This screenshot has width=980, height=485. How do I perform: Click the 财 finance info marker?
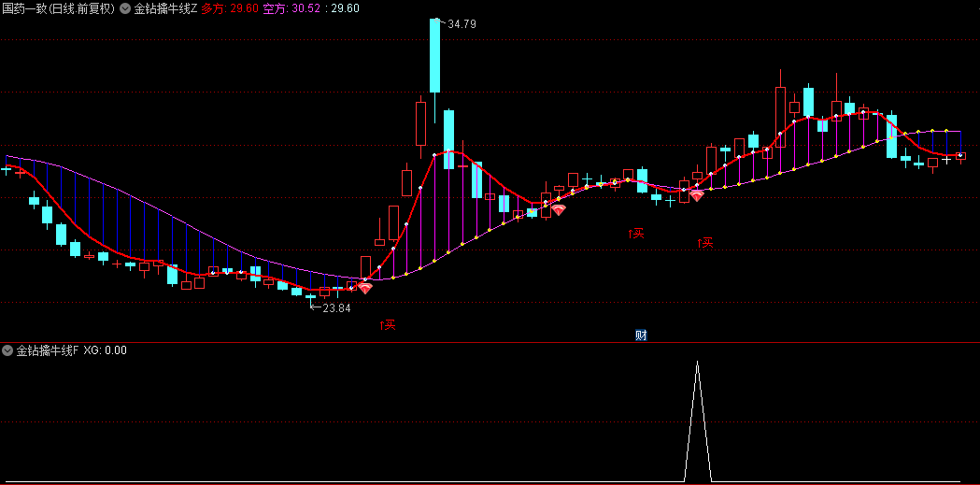coord(641,335)
